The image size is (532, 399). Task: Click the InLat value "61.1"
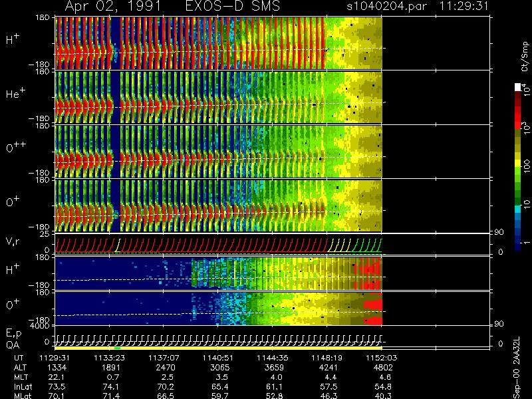[275, 387]
